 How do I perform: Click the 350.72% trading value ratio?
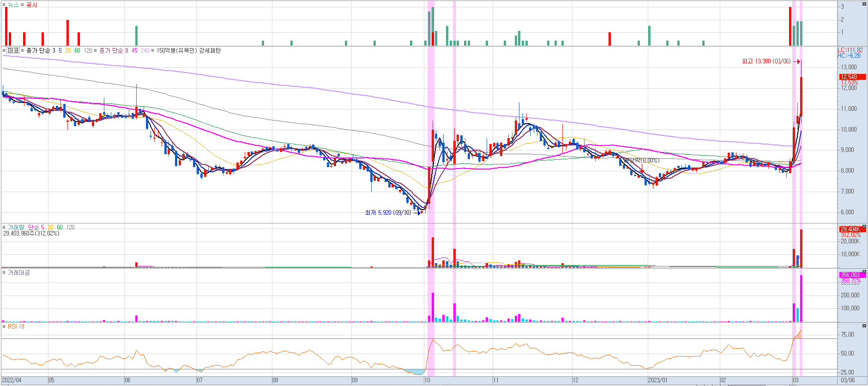pos(850,281)
